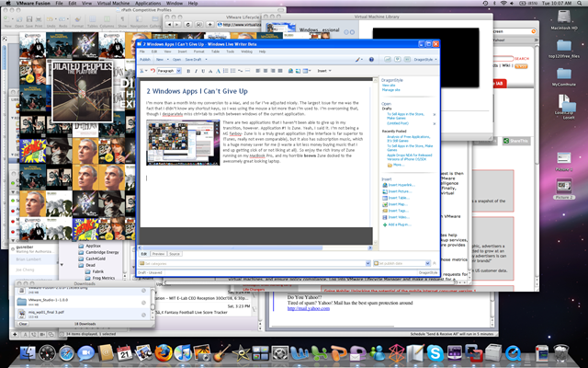Open the (Untitled Post) draft

398,123
